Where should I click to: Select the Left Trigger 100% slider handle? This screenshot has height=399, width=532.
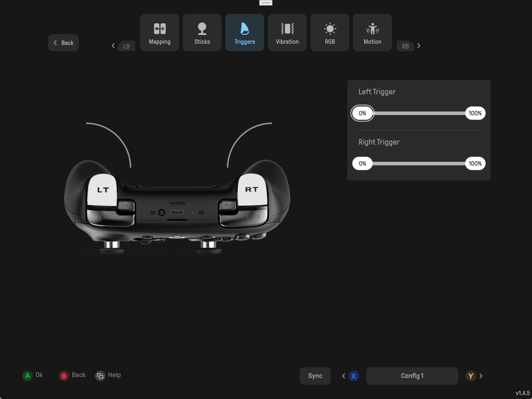coord(475,113)
